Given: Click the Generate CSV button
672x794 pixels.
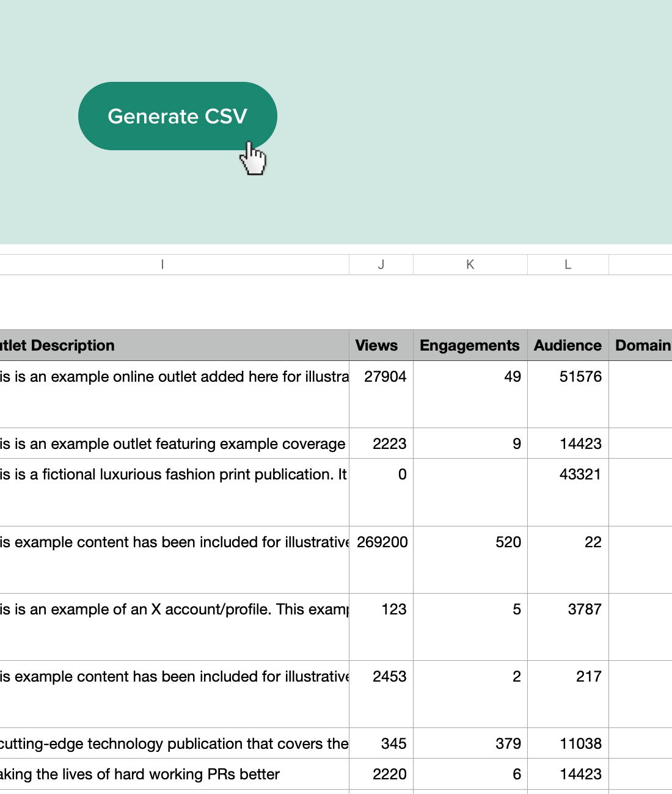Looking at the screenshot, I should point(177,116).
